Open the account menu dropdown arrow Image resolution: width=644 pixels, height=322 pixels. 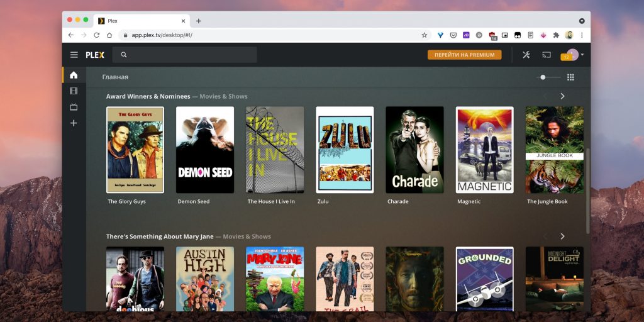click(582, 55)
